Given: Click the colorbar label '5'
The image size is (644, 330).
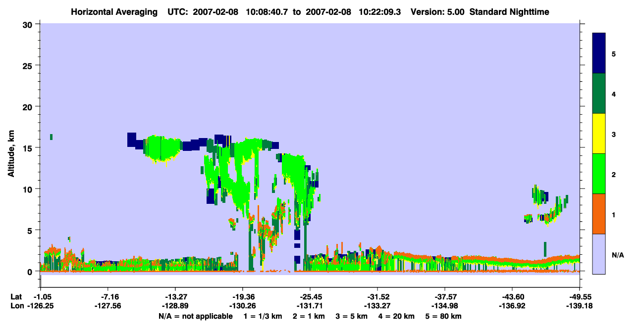Looking at the screenshot, I should [614, 53].
